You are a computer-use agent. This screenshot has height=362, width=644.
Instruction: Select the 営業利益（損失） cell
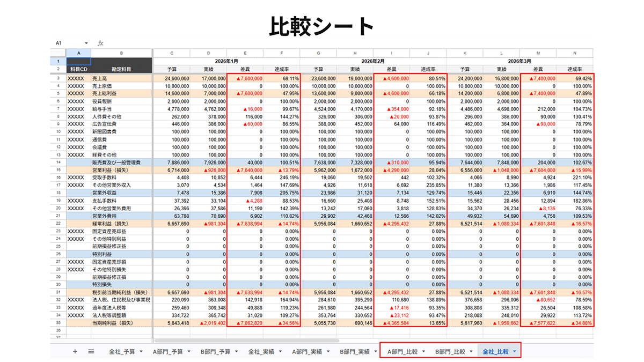121,169
